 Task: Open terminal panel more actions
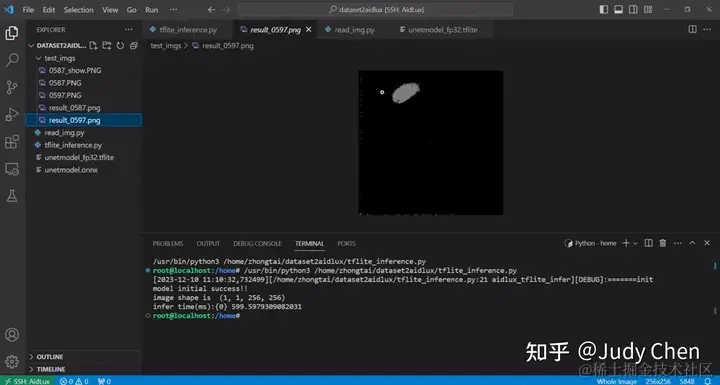point(678,243)
